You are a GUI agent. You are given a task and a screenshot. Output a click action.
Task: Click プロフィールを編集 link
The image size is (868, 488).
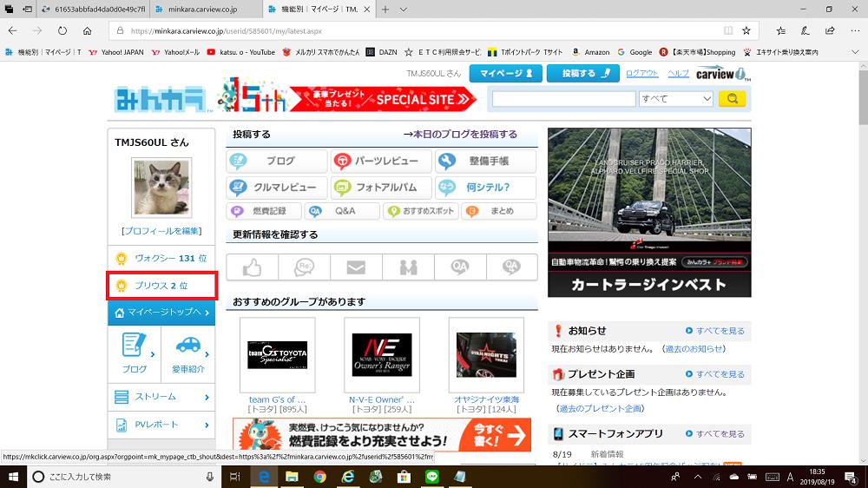point(161,231)
